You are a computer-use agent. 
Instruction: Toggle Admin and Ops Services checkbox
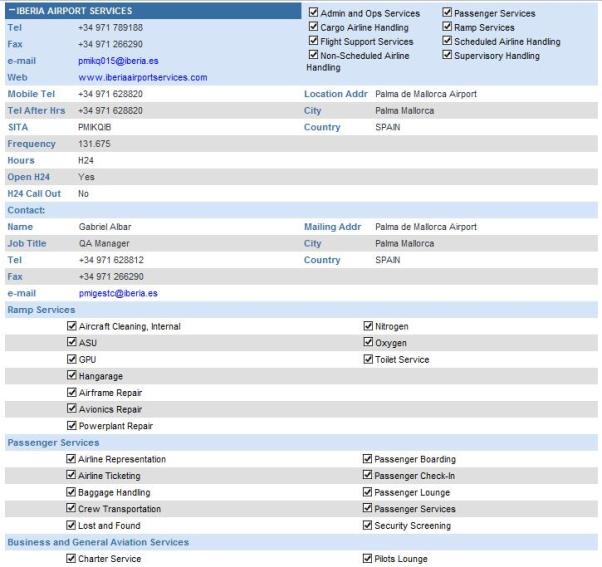tap(313, 12)
